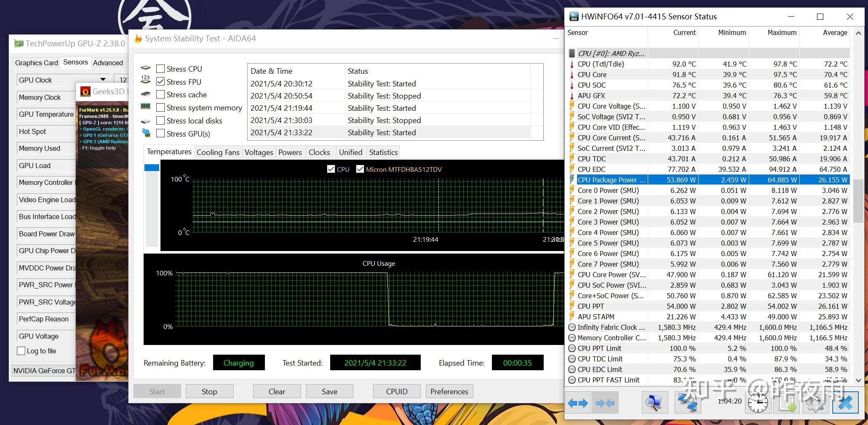
Task: Open Statistics tab in AIDA64
Action: click(383, 152)
